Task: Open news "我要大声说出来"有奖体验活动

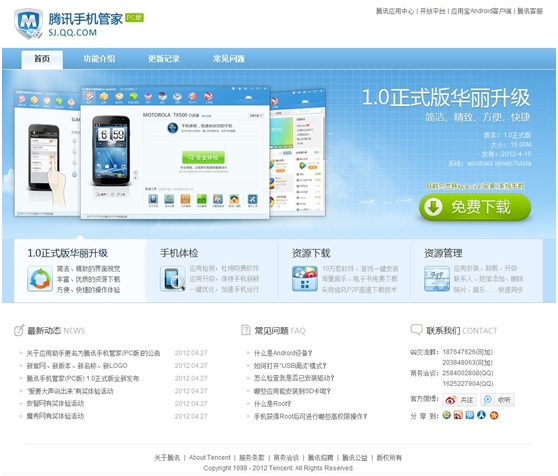Action: [x=70, y=391]
